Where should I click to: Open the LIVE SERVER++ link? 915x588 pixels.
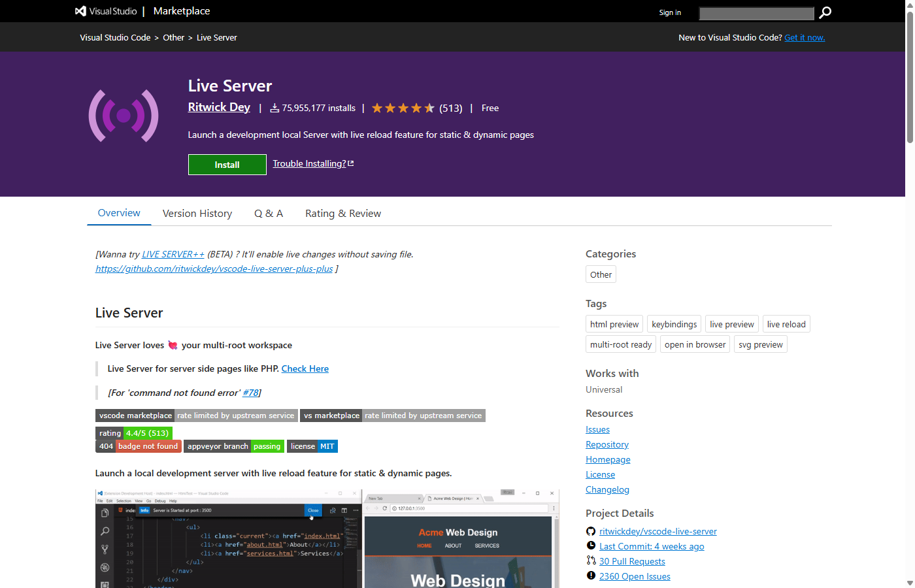pyautogui.click(x=173, y=254)
